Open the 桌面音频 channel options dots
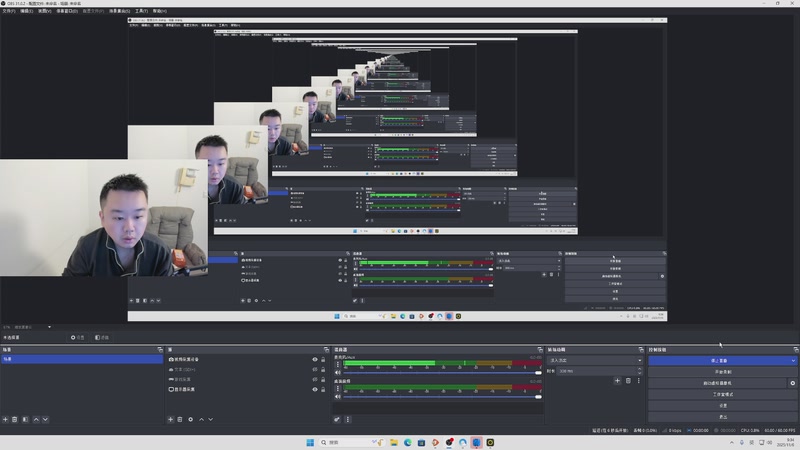Viewport: 800px width, 450px height. pyautogui.click(x=337, y=388)
